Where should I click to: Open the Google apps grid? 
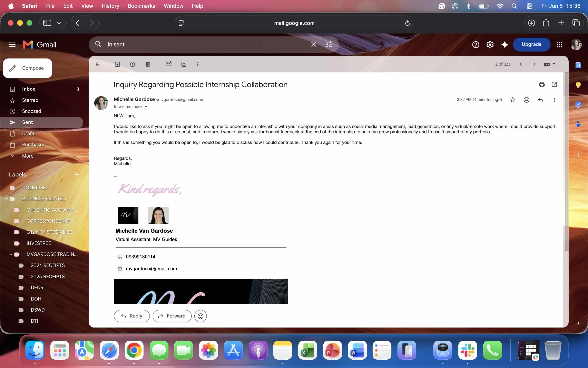coord(559,45)
